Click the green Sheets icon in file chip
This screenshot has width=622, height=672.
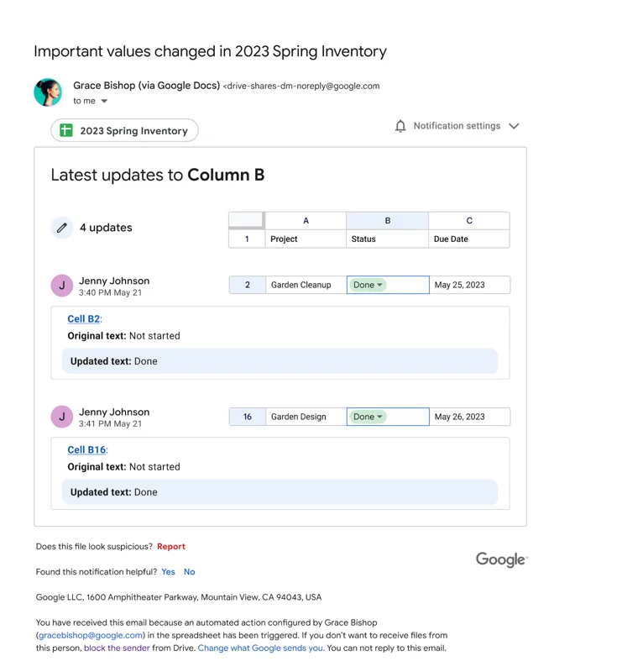(66, 130)
